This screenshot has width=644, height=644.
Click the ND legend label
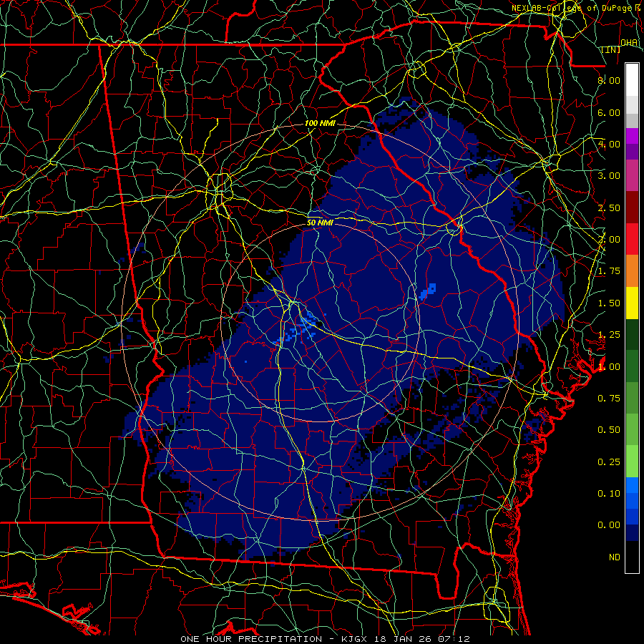point(615,557)
